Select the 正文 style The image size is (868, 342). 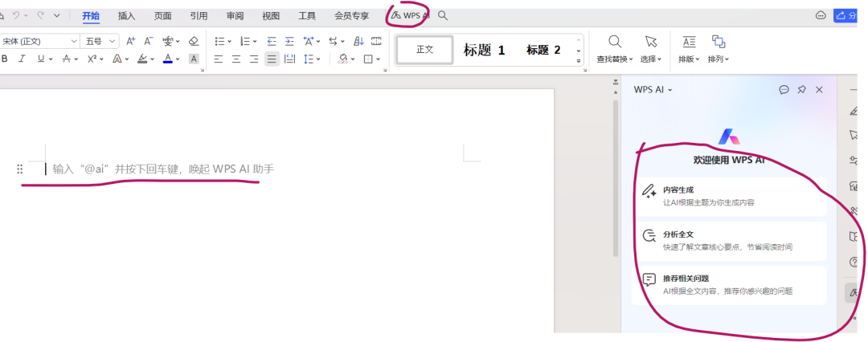click(x=424, y=50)
